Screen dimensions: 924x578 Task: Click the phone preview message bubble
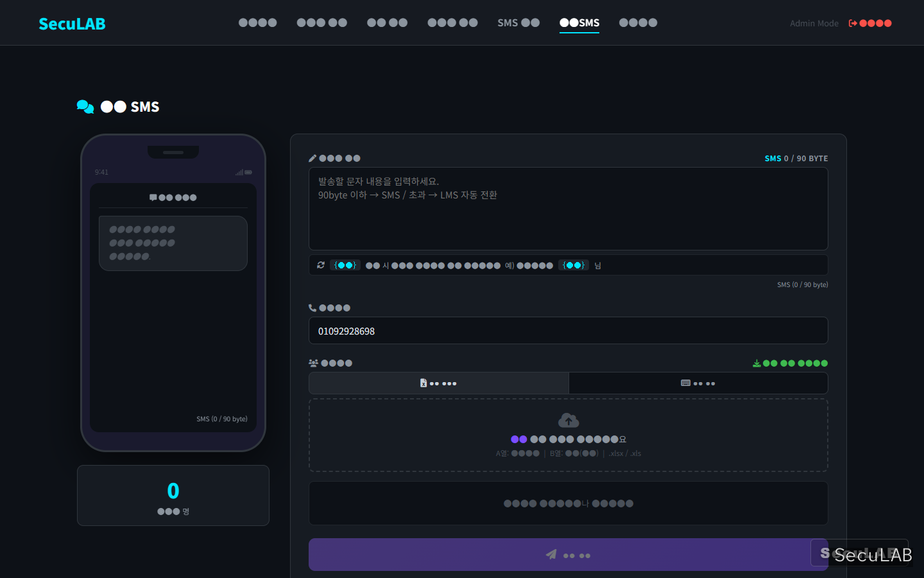pyautogui.click(x=173, y=243)
